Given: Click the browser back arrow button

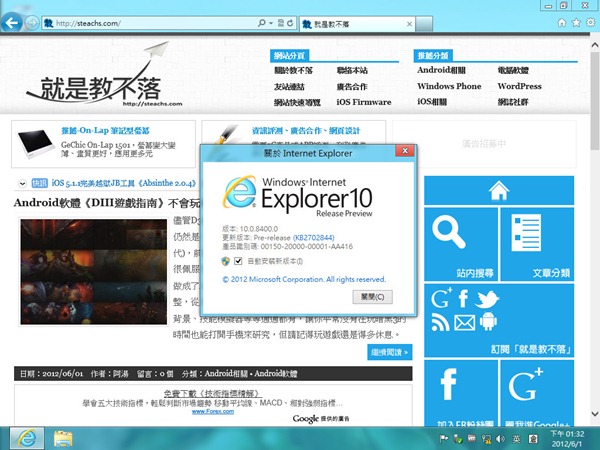Looking at the screenshot, I should click(14, 21).
